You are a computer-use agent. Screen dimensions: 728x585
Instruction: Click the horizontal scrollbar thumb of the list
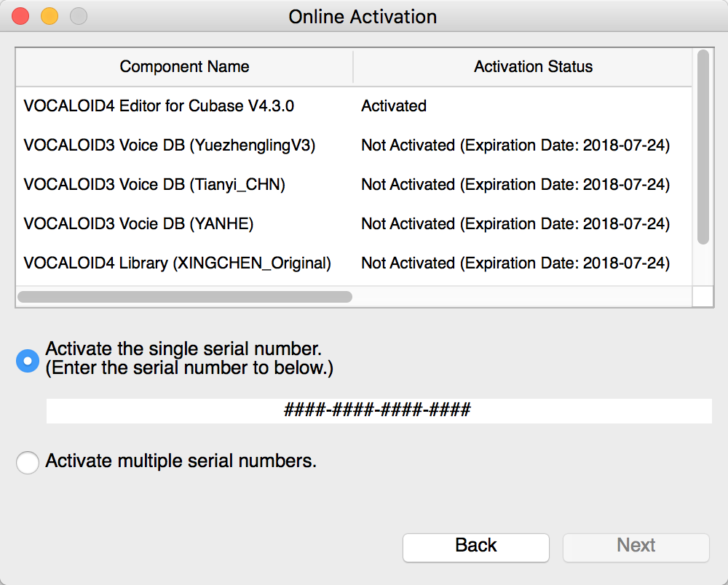(x=185, y=296)
